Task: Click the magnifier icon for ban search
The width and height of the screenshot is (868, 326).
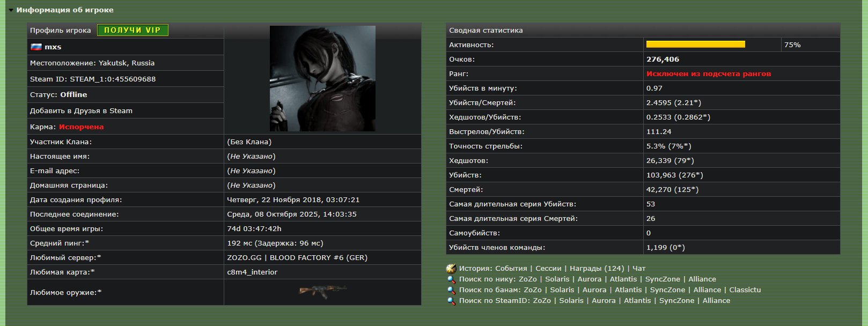Action: (x=451, y=290)
